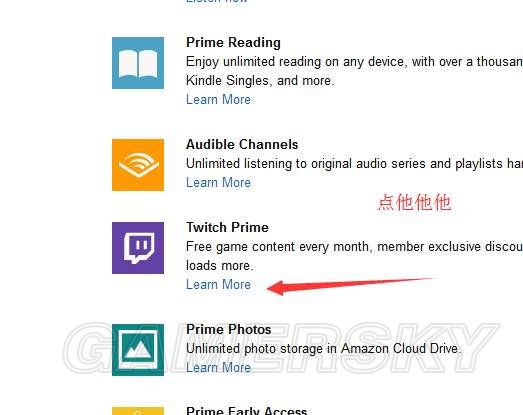Click the partially visible Listen now link
Screen dimensions: 523x415
tap(216, 2)
